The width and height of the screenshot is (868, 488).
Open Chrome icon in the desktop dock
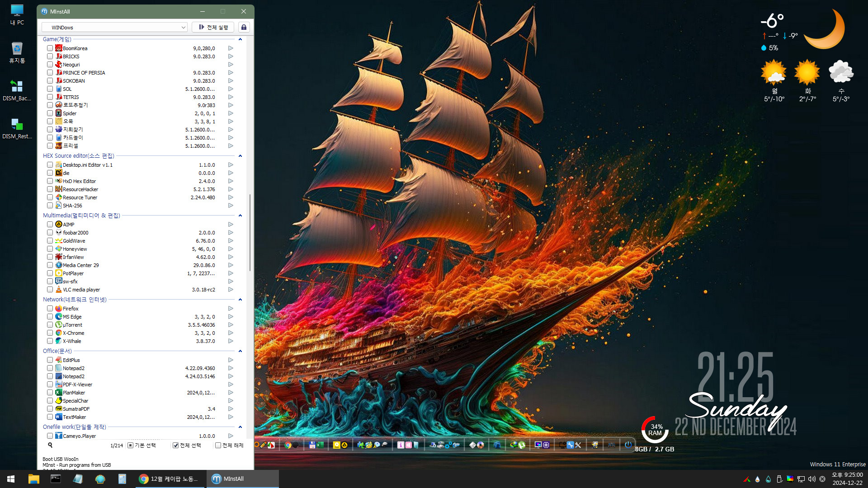click(x=288, y=445)
